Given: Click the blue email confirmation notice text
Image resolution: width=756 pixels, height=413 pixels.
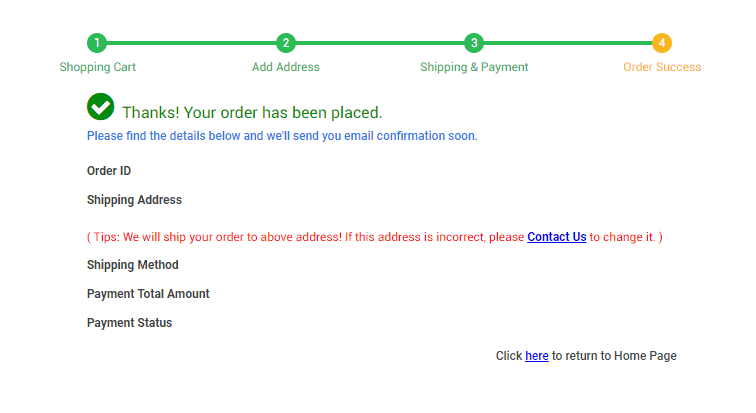Looking at the screenshot, I should (282, 136).
